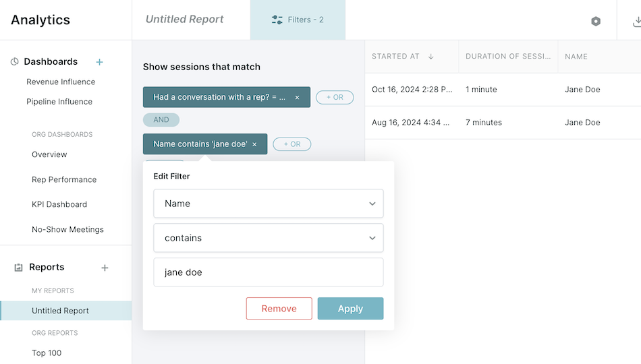The width and height of the screenshot is (641, 364).
Task: Click the ORG REPORTS label
Action: pos(55,333)
